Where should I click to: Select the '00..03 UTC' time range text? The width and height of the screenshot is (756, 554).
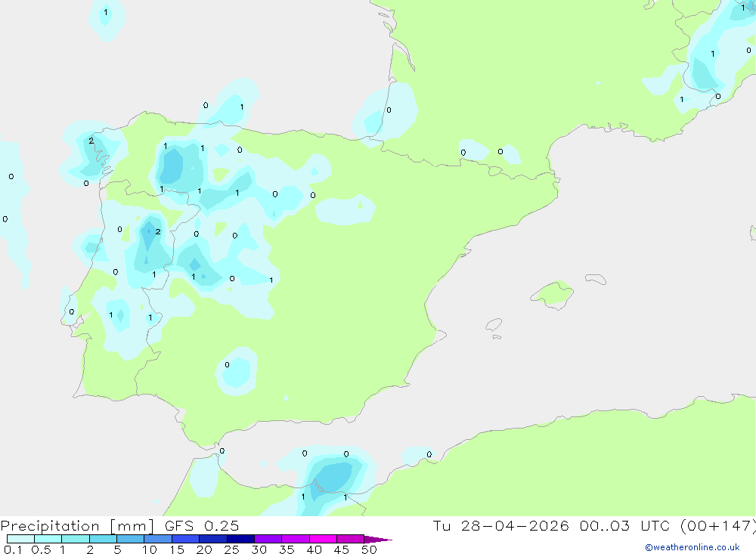click(624, 525)
